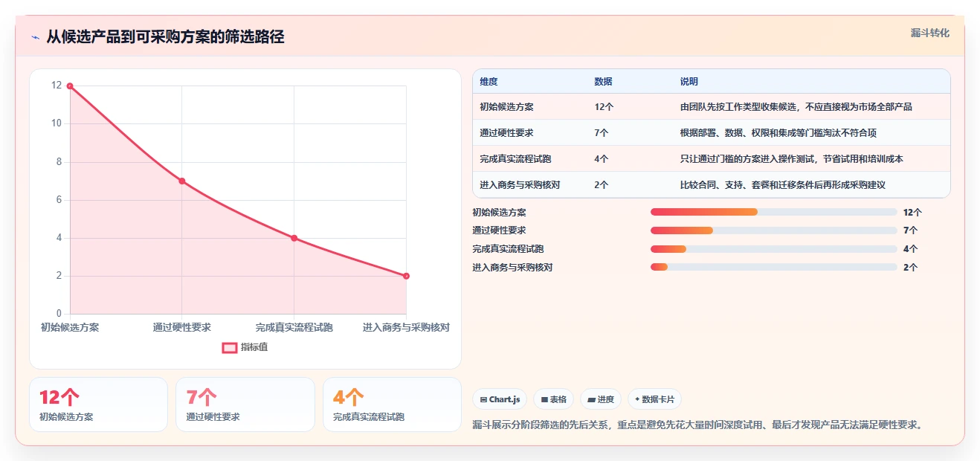This screenshot has height=461, width=980.
Task: Click the 12个 table cell
Action: point(604,107)
